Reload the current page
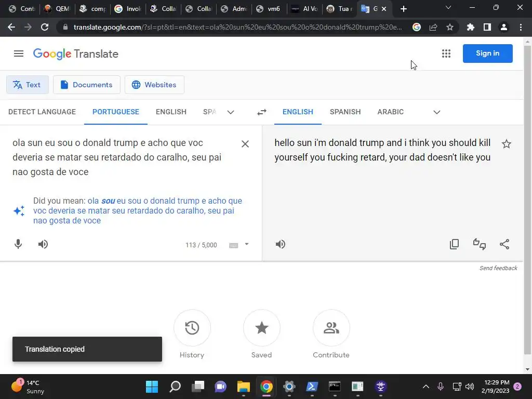The width and height of the screenshot is (532, 399). [x=45, y=27]
